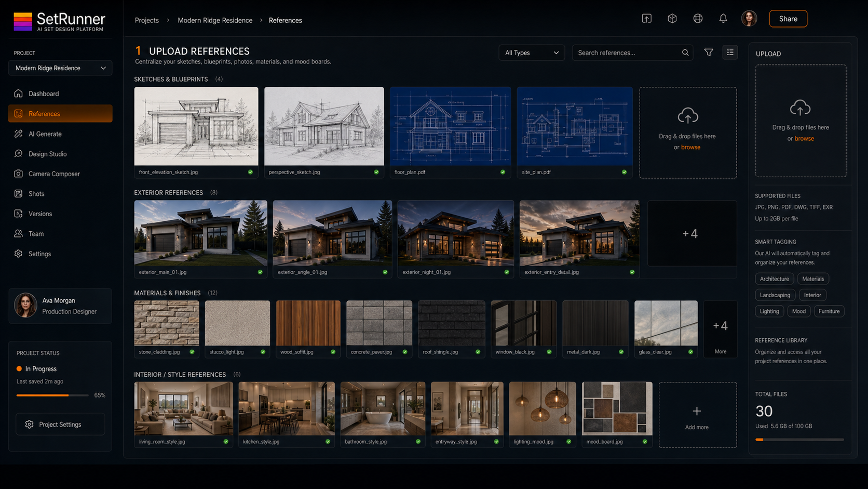
Task: Toggle the Landscaping smart tag
Action: tap(775, 295)
